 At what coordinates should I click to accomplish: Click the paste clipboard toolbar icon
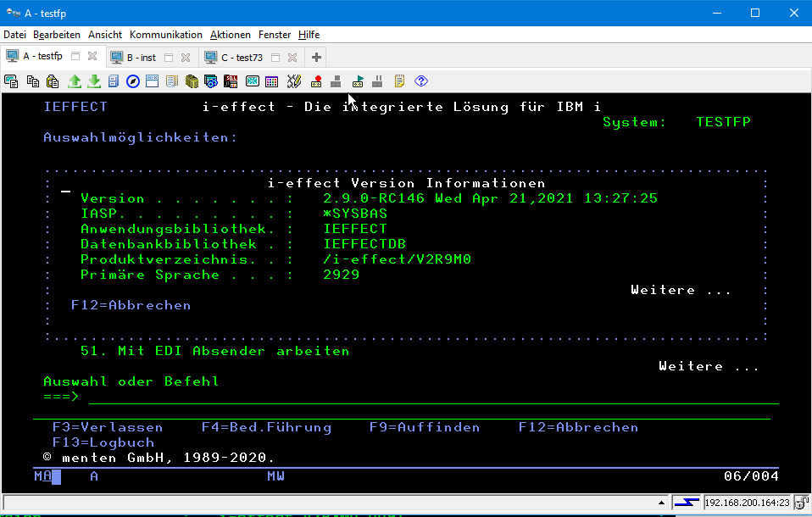click(x=53, y=81)
